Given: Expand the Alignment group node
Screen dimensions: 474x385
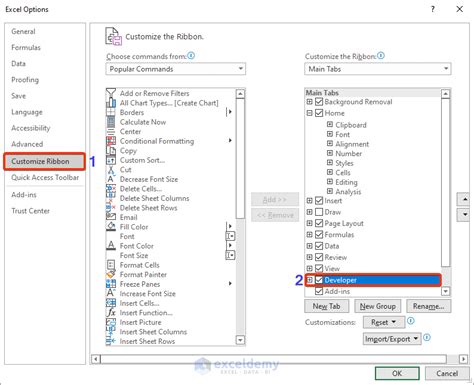Looking at the screenshot, I should point(330,144).
